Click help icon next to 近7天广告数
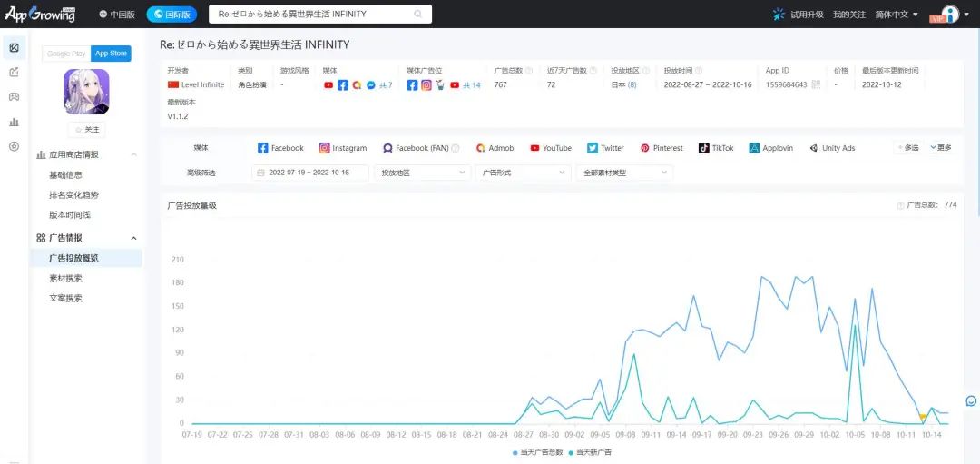This screenshot has width=980, height=464. [593, 71]
